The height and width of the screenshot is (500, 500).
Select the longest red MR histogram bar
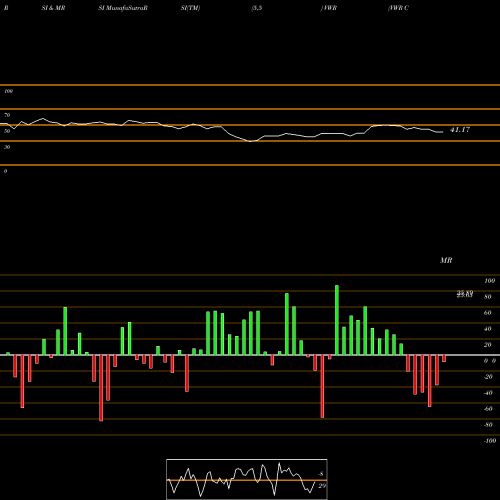101,388
